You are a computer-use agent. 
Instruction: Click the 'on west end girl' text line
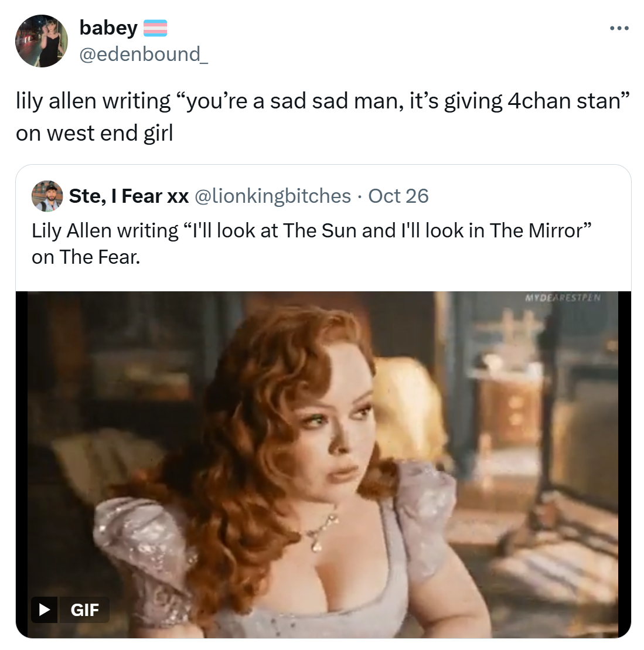[94, 133]
